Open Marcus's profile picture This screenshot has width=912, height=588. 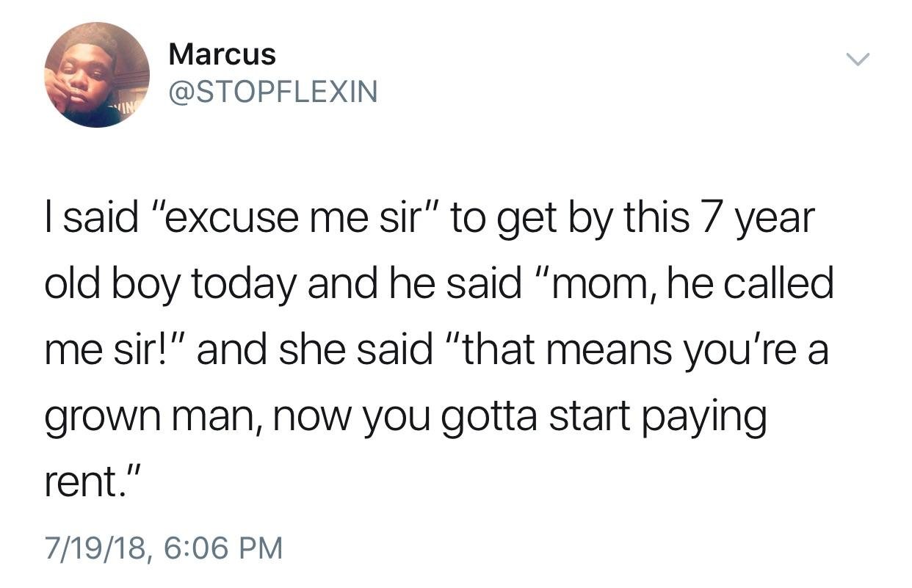pos(97,75)
